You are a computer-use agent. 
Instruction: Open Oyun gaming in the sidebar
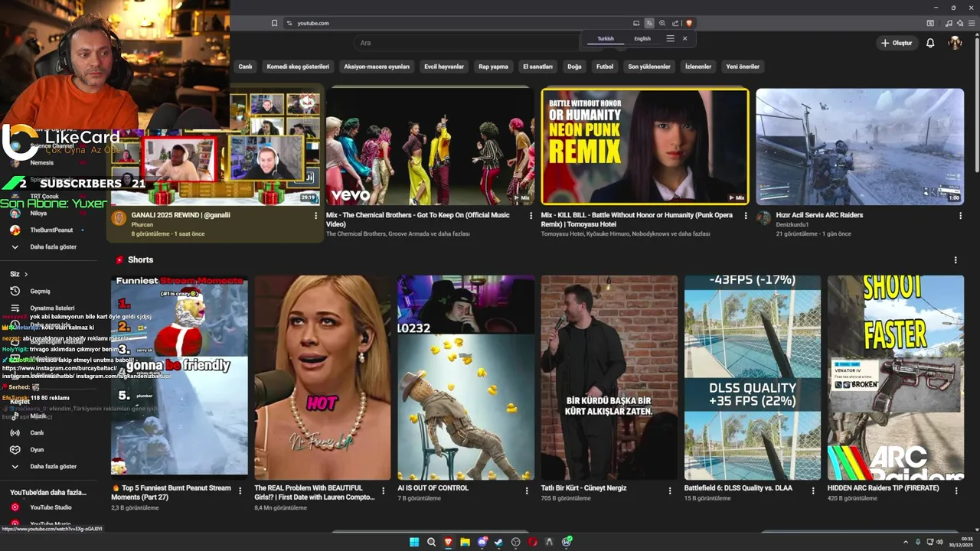(x=37, y=449)
